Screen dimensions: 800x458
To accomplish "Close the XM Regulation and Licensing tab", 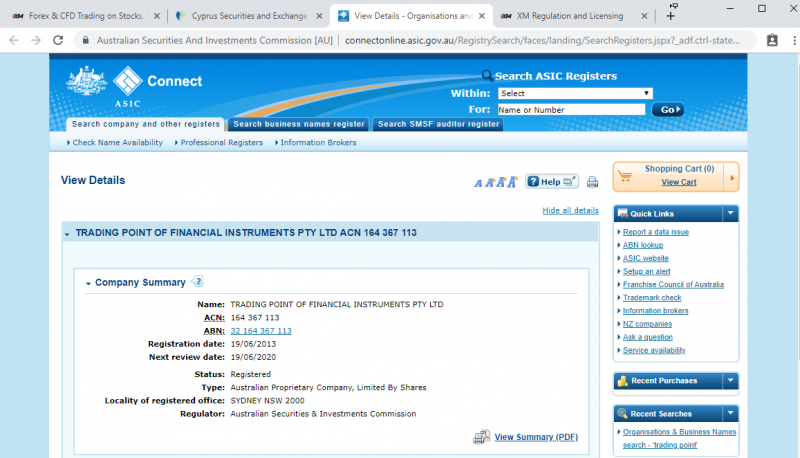I will pos(644,16).
